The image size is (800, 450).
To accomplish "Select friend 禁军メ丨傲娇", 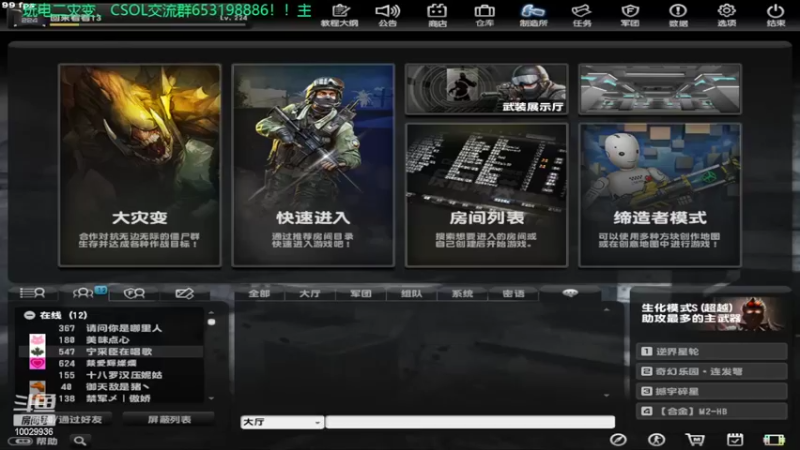I will pos(111,398).
